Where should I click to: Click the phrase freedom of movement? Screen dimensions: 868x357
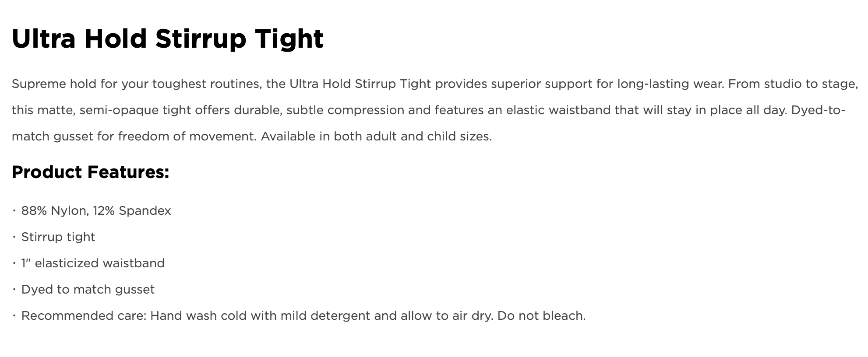187,136
